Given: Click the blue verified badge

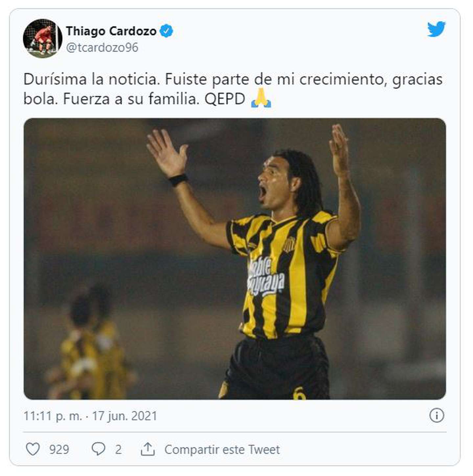Looking at the screenshot, I should tap(166, 31).
